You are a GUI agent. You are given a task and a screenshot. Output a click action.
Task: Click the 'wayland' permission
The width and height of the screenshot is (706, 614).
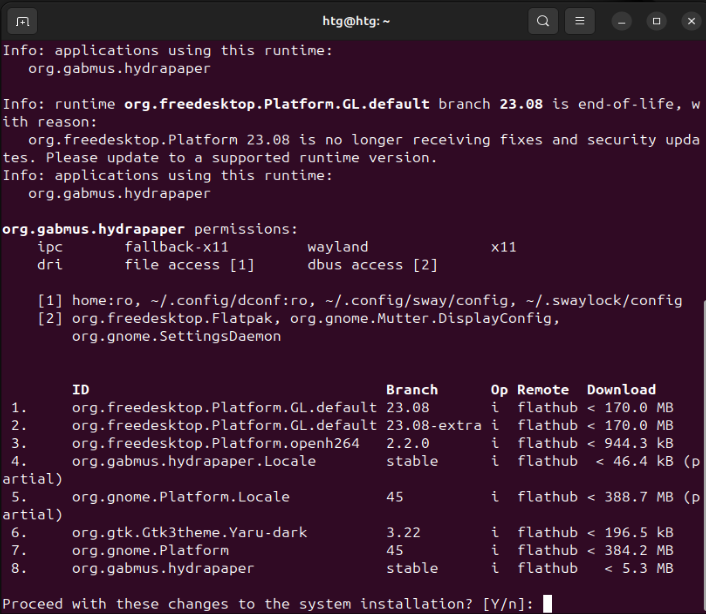point(338,247)
